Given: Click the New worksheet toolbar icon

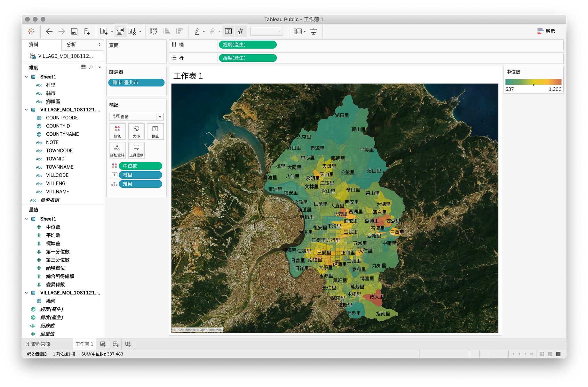Looking at the screenshot, I should click(x=104, y=31).
